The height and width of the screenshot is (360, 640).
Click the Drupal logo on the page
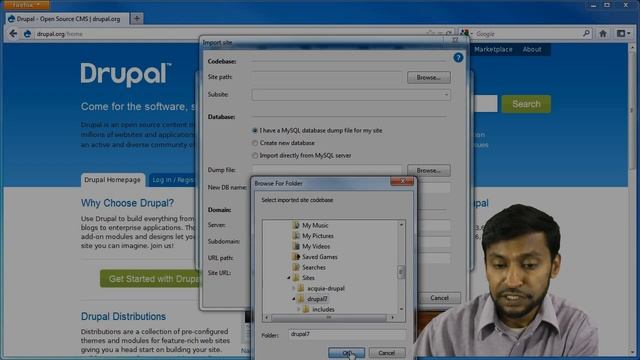[126, 74]
